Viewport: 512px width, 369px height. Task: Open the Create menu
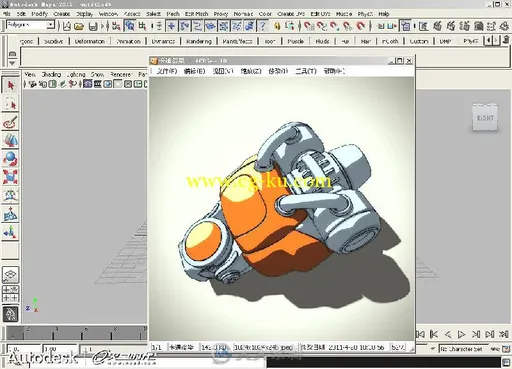point(62,14)
